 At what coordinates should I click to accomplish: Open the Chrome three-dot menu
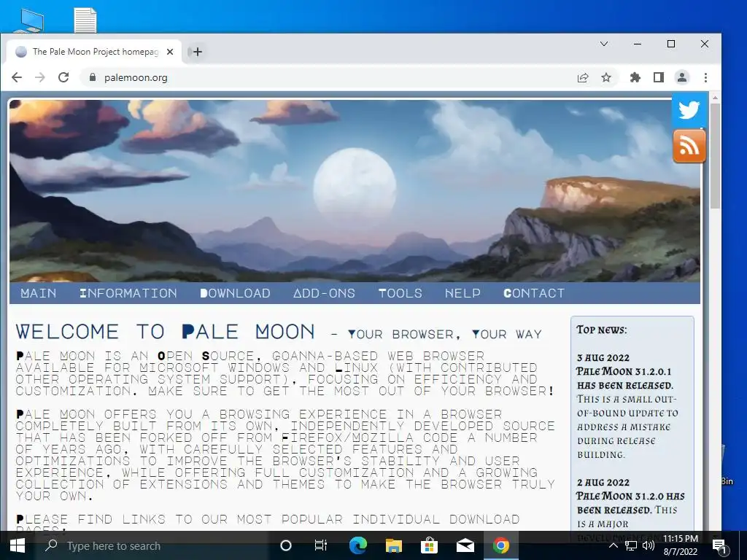[x=705, y=77]
